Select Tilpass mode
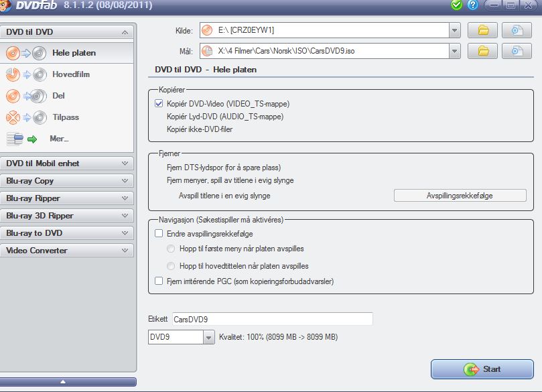 pos(66,117)
